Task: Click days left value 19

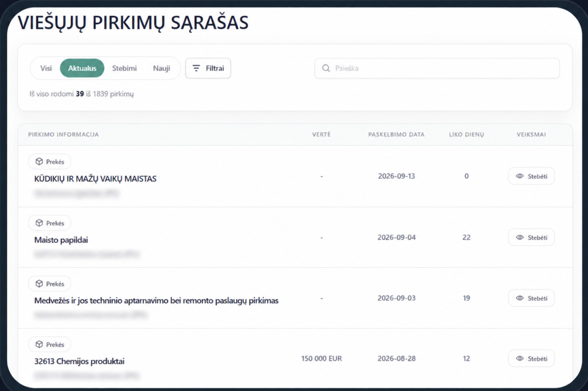Action: click(x=466, y=298)
